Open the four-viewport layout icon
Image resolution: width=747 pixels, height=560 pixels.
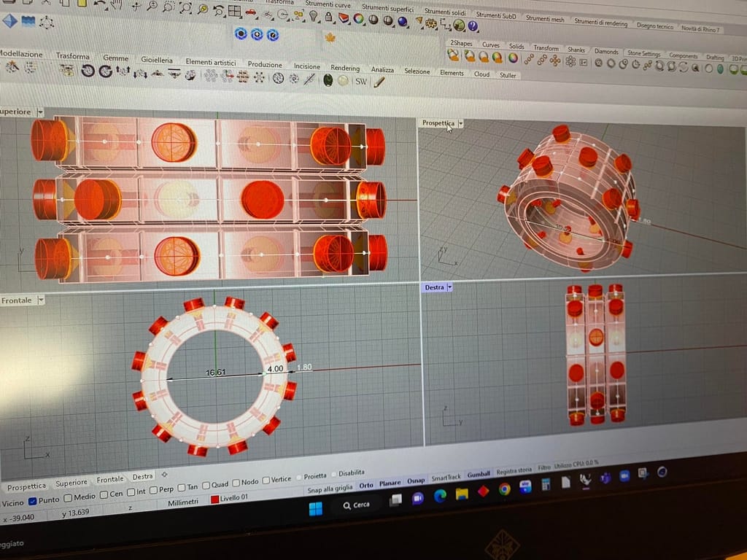pyautogui.click(x=234, y=11)
